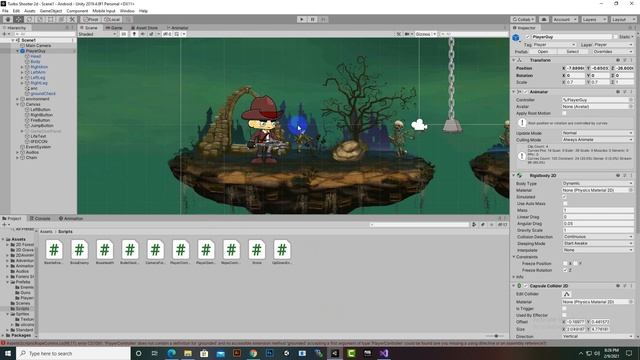Open Rigidbody 2D component help icon

[x=618, y=176]
